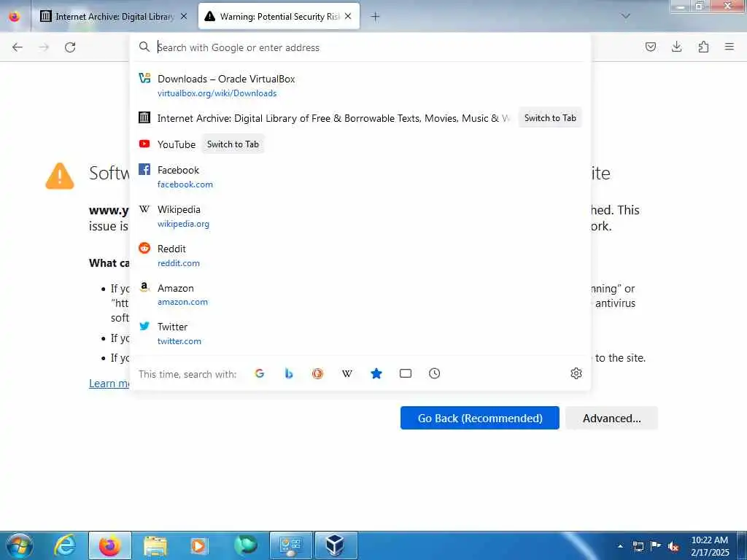This screenshot has width=747, height=560.
Task: Open search settings gear icon
Action: tap(576, 373)
